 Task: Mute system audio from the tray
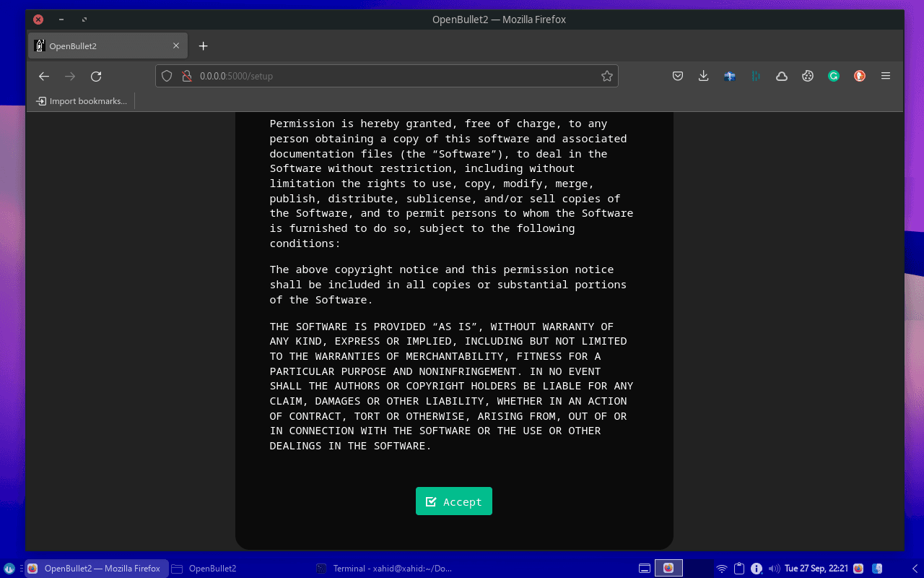click(773, 568)
